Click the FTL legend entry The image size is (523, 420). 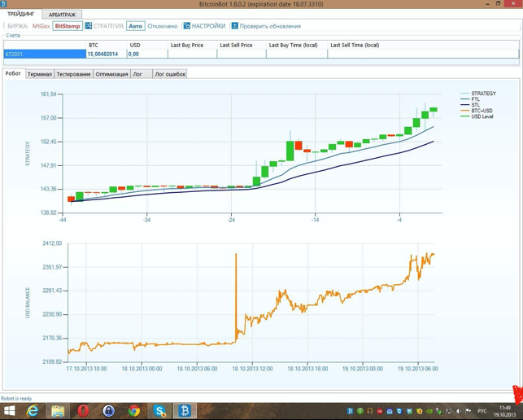(470, 99)
